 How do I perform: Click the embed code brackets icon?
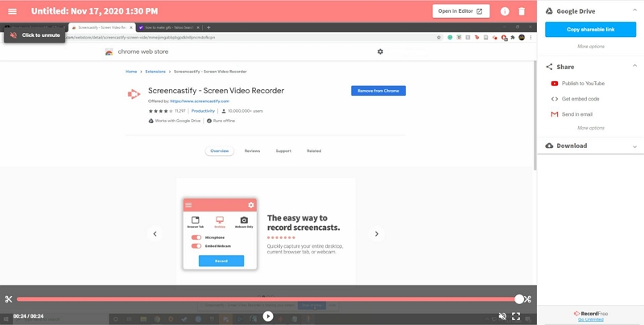click(555, 99)
